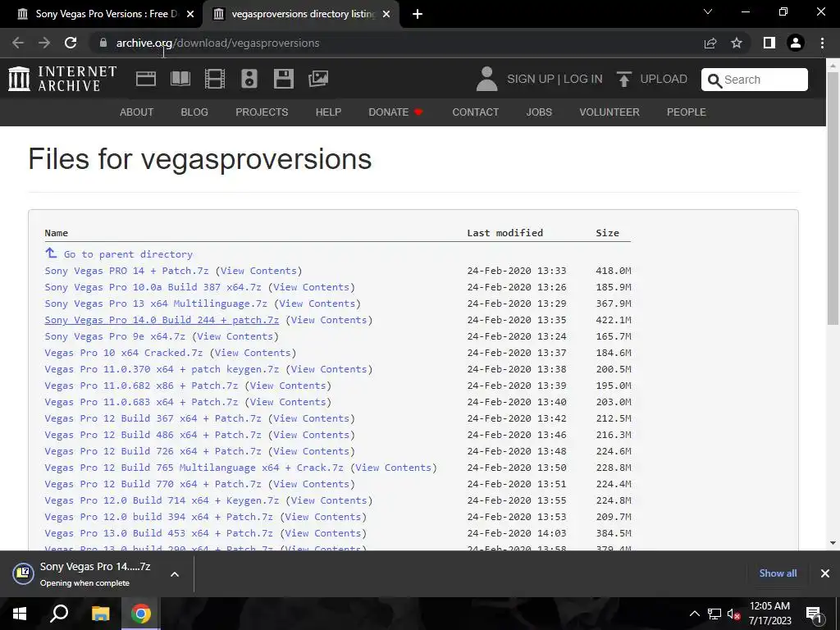The width and height of the screenshot is (840, 630).
Task: Open the notifications center icon
Action: (x=815, y=614)
